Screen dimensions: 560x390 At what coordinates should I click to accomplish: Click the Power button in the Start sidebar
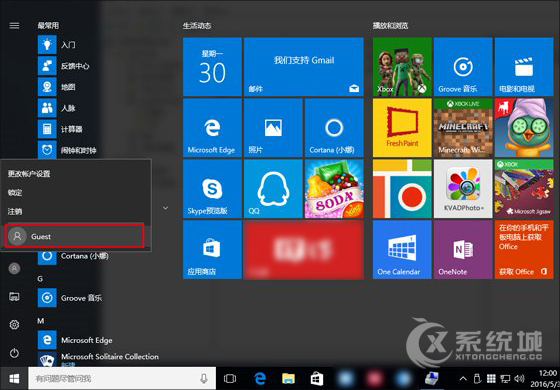[x=14, y=353]
